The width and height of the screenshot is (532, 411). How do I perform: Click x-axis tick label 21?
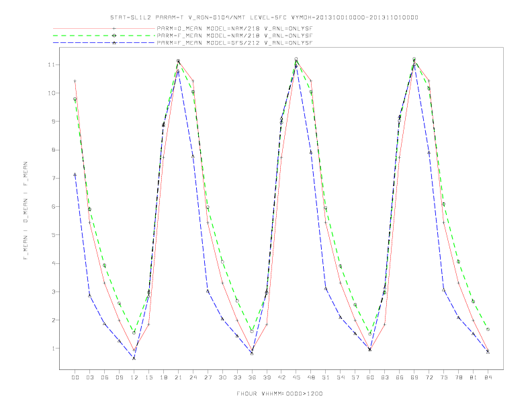click(178, 377)
